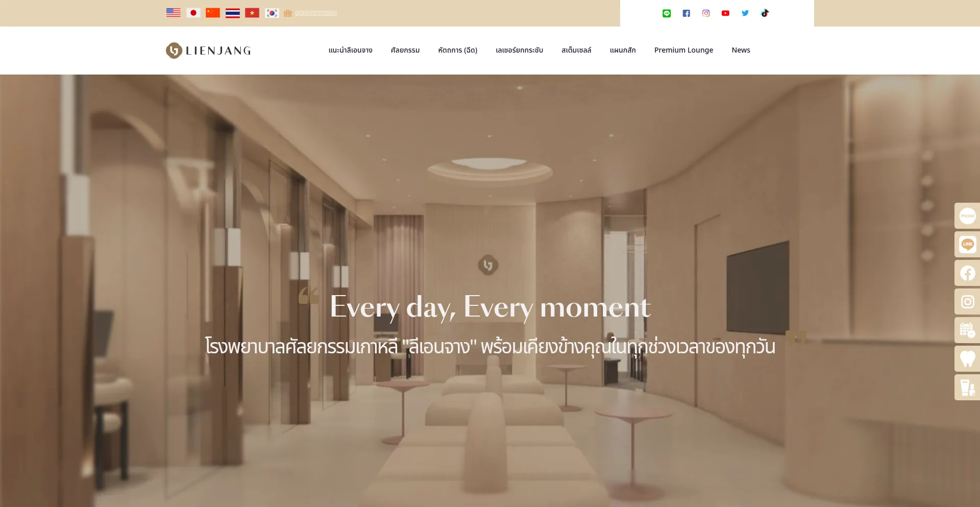Viewport: 980px width, 507px height.
Task: Click the Twitter bird icon
Action: tap(745, 13)
